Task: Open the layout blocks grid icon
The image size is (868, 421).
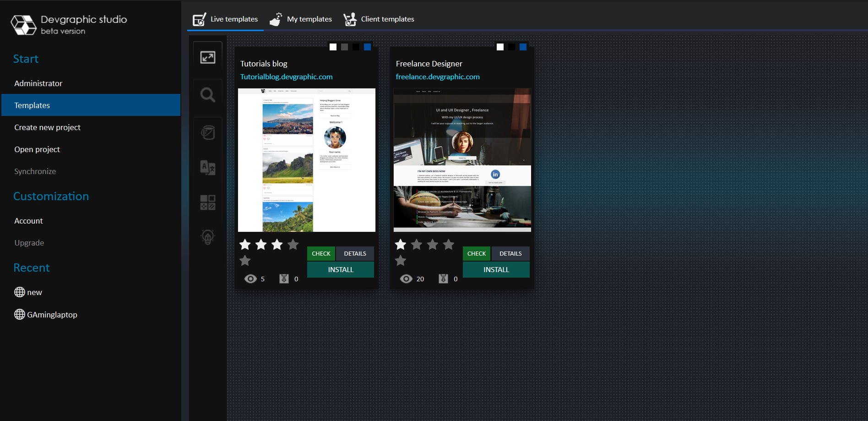Action: point(208,202)
